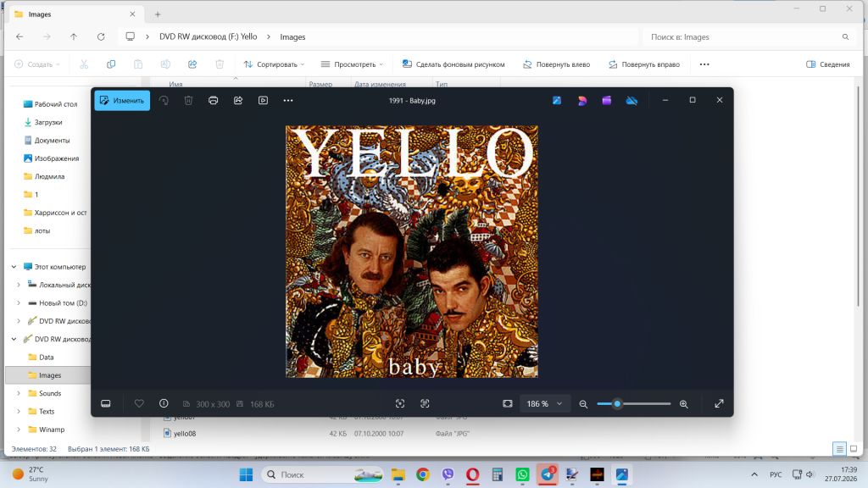
Task: Toggle the heart favorite on the photo
Action: point(139,403)
